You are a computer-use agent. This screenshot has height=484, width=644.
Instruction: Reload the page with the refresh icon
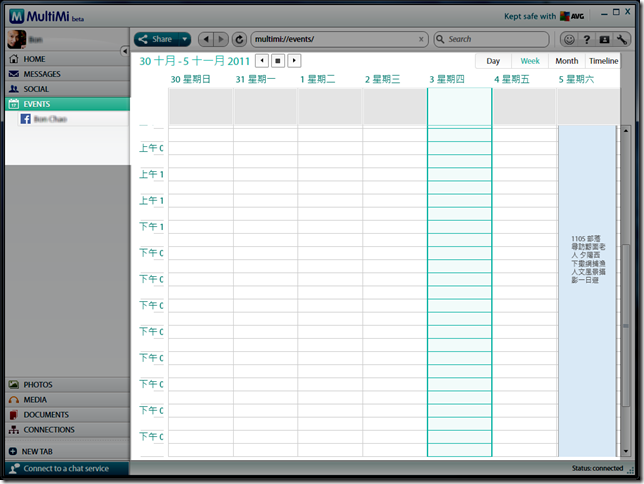pyautogui.click(x=239, y=39)
